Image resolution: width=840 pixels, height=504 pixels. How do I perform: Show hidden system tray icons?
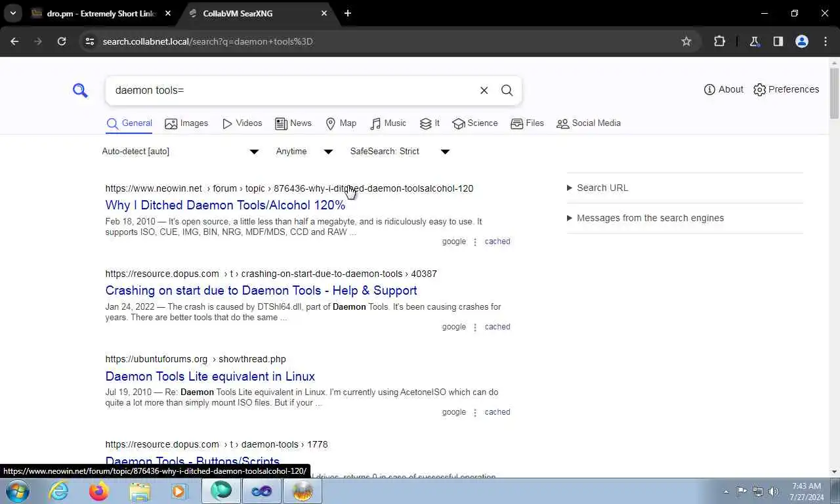726,492
